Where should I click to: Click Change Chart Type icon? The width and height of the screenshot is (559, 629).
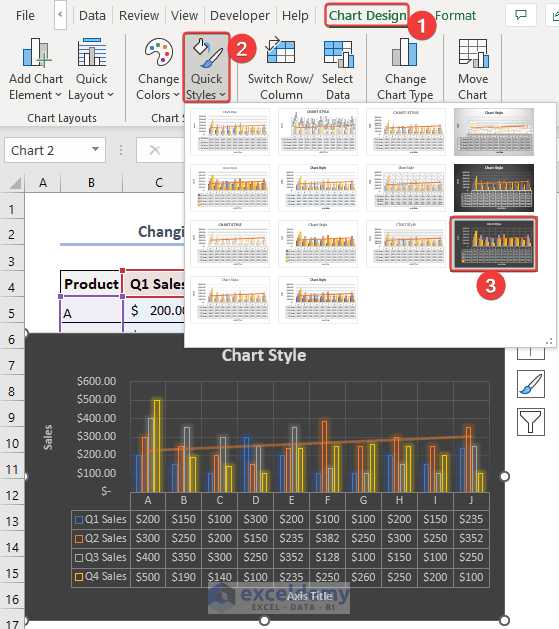pyautogui.click(x=405, y=52)
